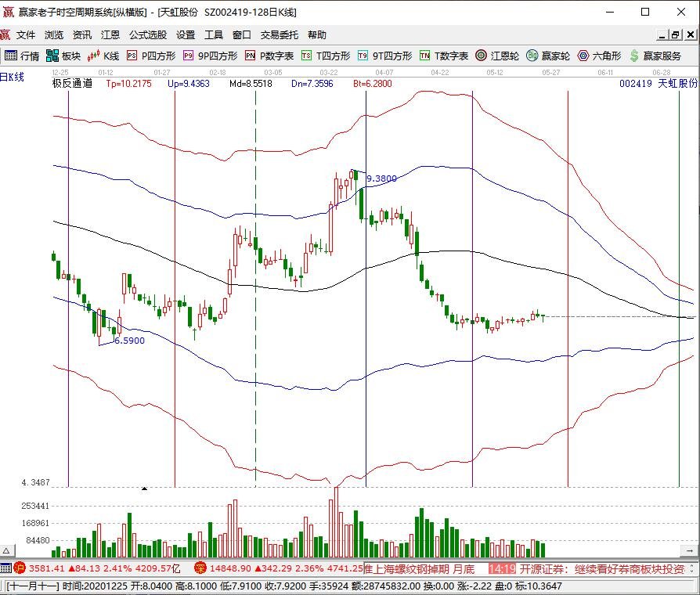Click the Dn=7.3596 indicator value
This screenshot has height=595, width=700.
point(312,84)
